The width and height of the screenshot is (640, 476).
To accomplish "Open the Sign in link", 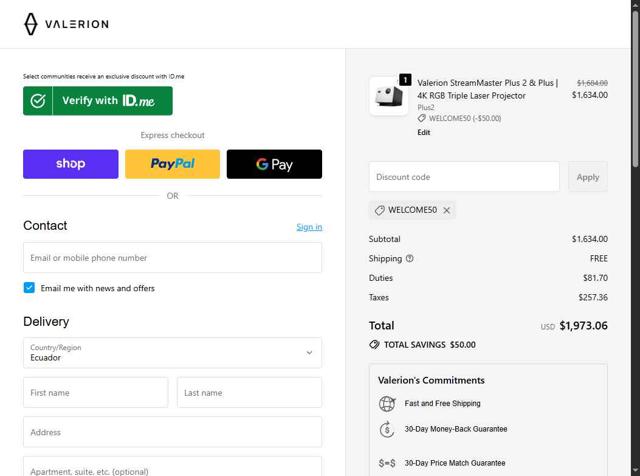I will pos(309,227).
